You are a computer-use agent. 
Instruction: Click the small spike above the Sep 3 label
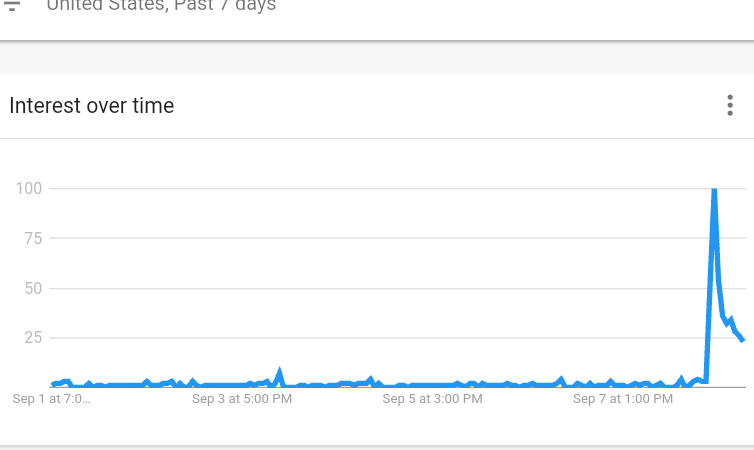(x=280, y=372)
